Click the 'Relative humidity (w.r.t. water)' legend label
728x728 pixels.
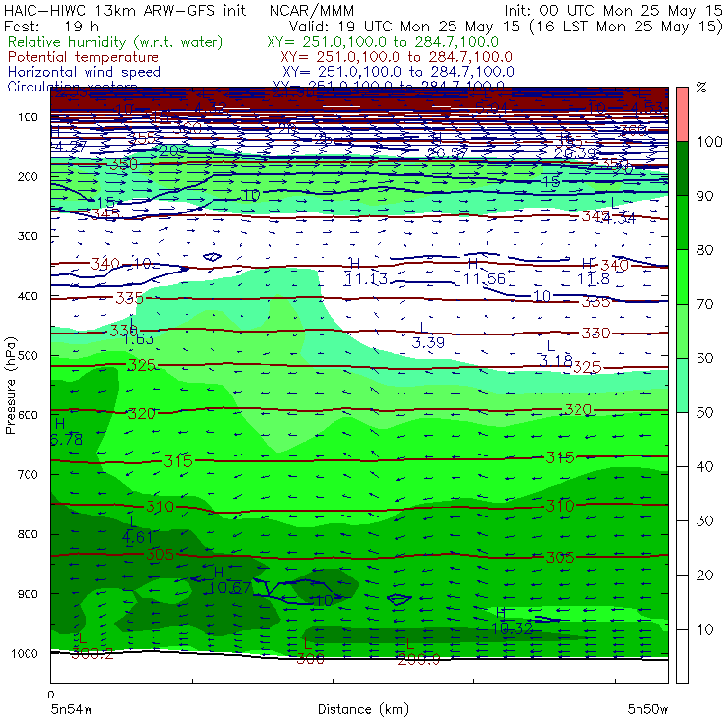tap(116, 42)
